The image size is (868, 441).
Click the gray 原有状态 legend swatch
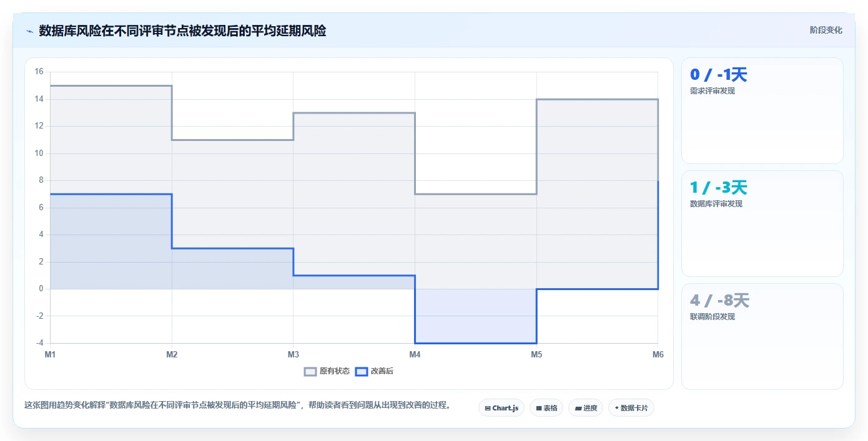tap(310, 371)
